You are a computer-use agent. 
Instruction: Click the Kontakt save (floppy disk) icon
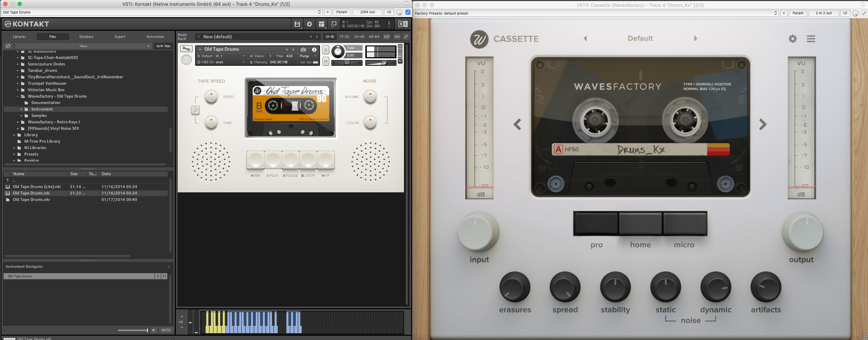tap(297, 24)
